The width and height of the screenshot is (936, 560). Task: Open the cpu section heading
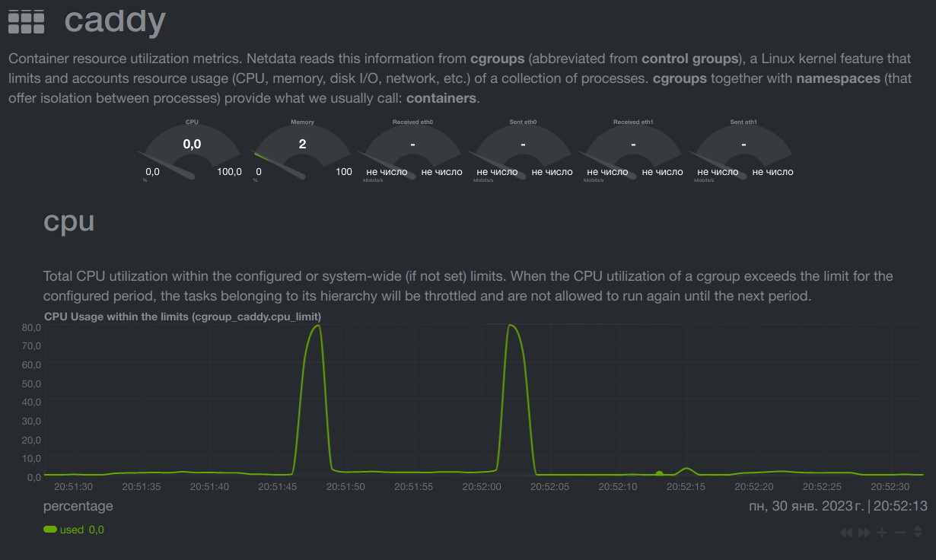(x=68, y=222)
